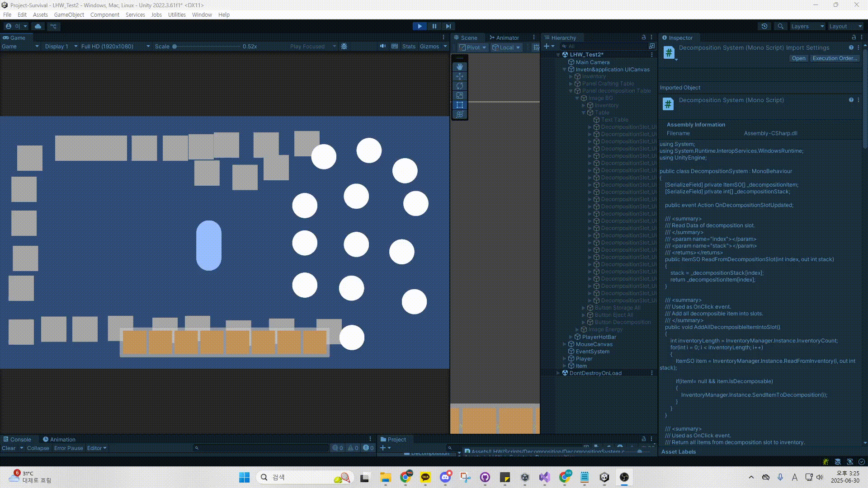
Task: Select the Rect tool in Scene
Action: 460,105
